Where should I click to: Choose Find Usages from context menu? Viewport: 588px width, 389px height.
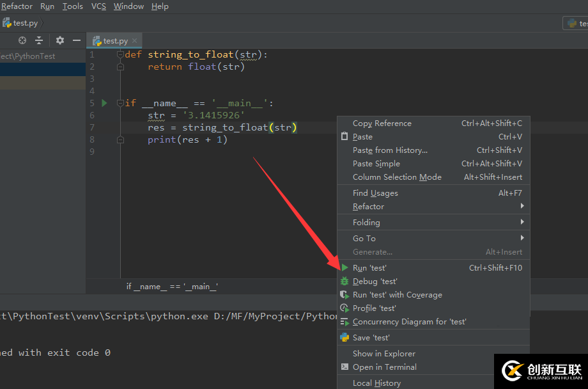(x=433, y=193)
